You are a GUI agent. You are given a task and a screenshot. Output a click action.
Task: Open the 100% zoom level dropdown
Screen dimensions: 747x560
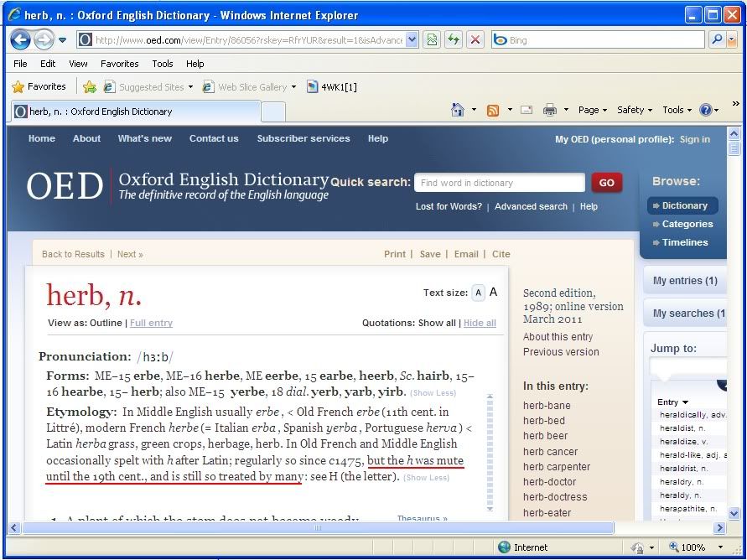point(720,547)
